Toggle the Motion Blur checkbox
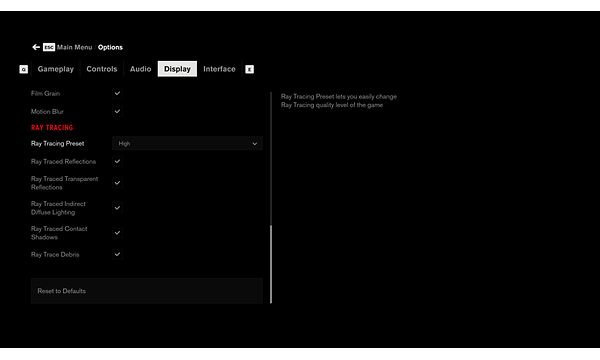600x360 pixels. (x=117, y=111)
